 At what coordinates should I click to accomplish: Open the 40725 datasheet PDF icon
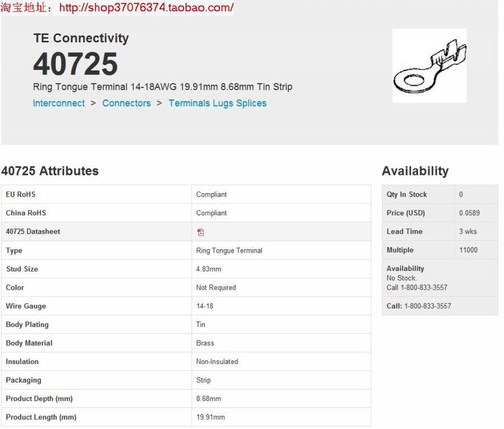coord(200,232)
